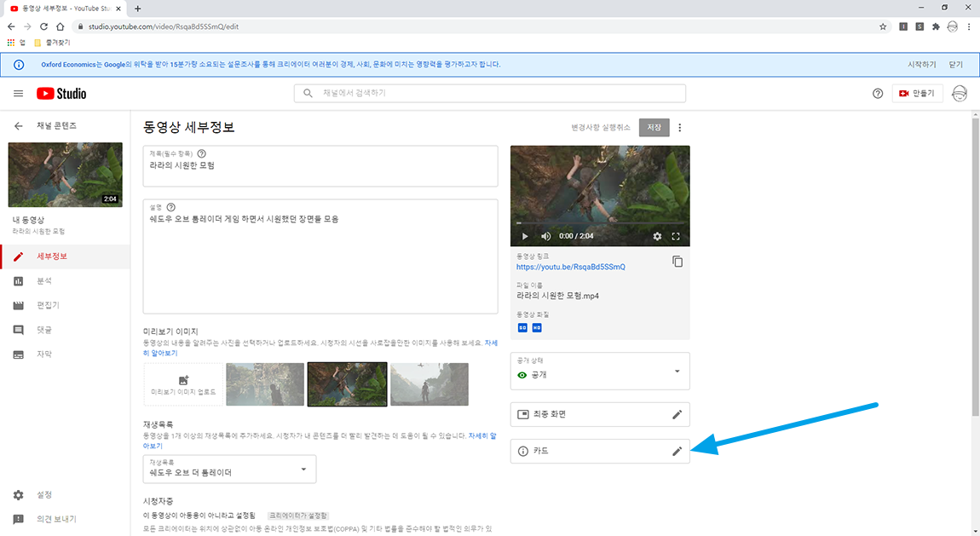Viewport: 980px width, 536px height.
Task: Open the apps grid in bookmarks bar
Action: pos(10,43)
